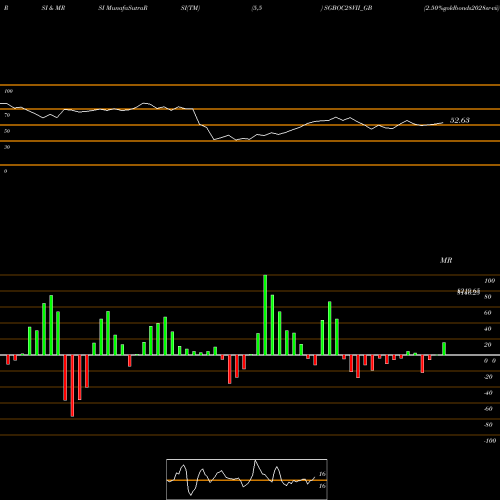Click the '(2.50%goldbonds2028srvii)' description text

coord(462,8)
